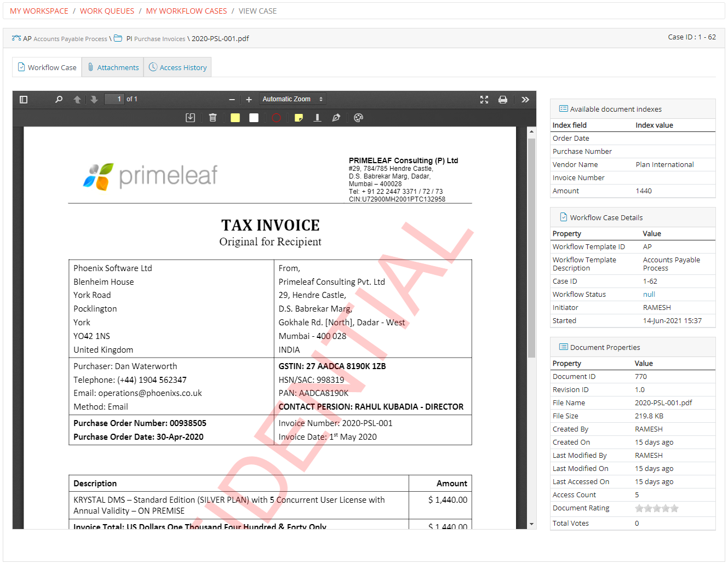
Task: Click the Access Count value 5
Action: [637, 495]
